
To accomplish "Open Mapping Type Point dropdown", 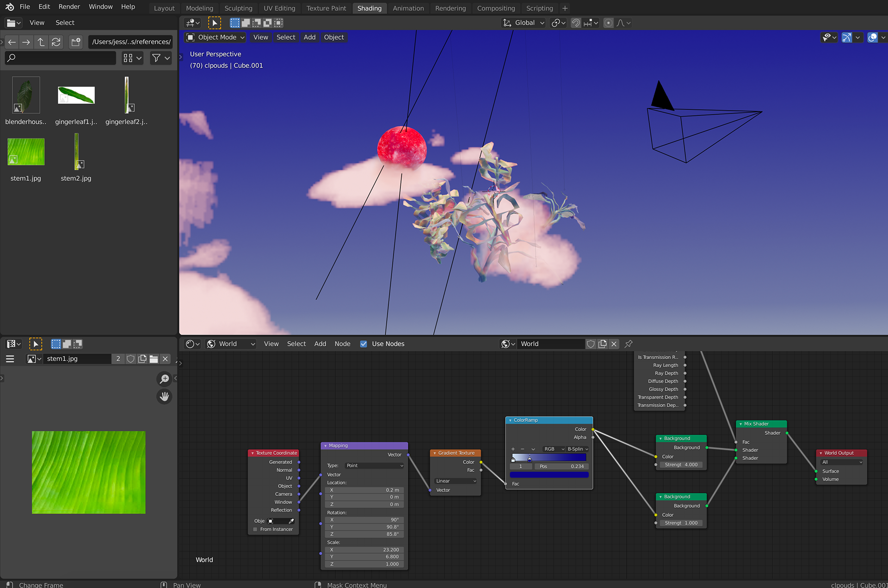I will (375, 465).
